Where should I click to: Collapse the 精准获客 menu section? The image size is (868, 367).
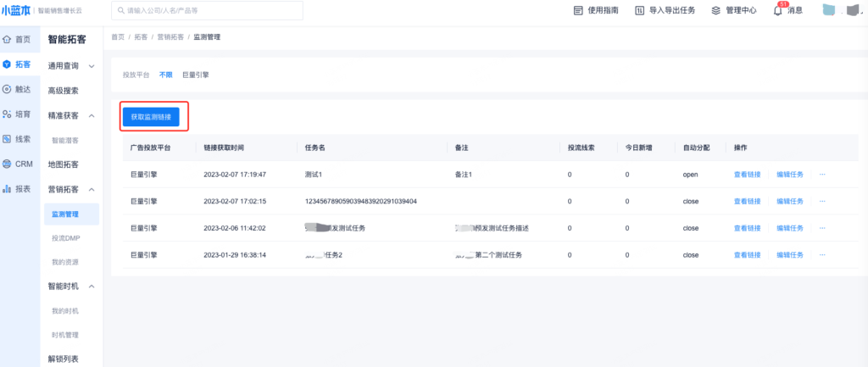pyautogui.click(x=92, y=115)
